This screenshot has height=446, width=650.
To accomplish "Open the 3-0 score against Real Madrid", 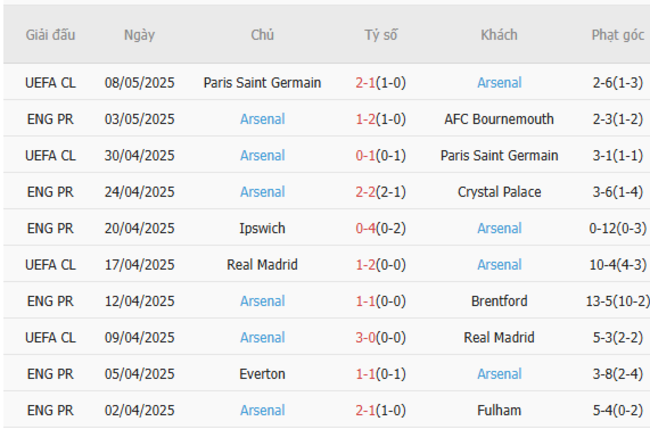I will click(367, 338).
